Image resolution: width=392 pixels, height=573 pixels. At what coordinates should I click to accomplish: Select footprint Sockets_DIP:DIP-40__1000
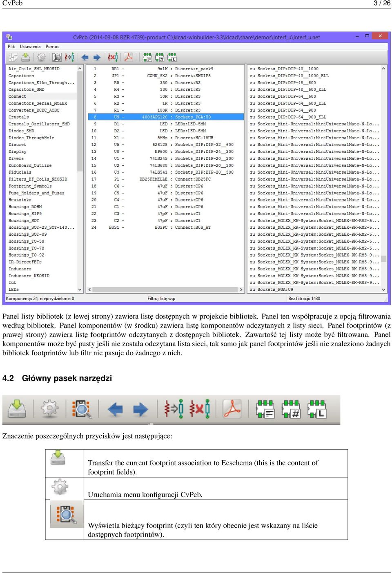click(x=314, y=69)
